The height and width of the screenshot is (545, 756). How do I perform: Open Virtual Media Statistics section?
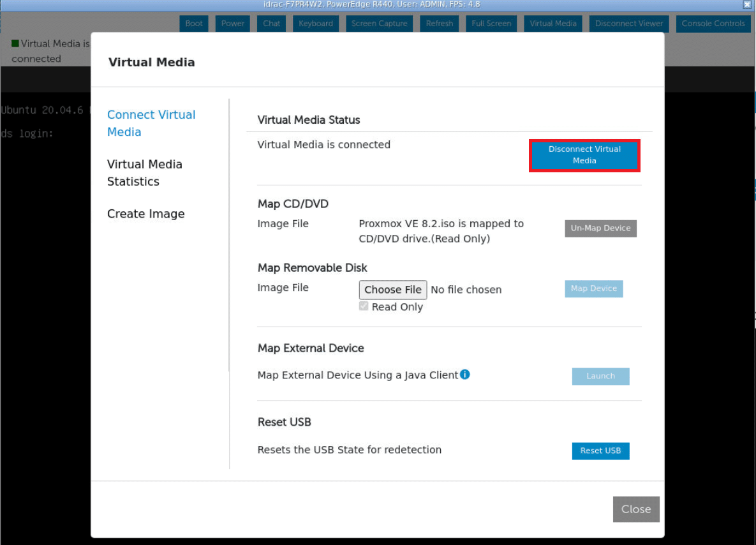click(x=145, y=173)
